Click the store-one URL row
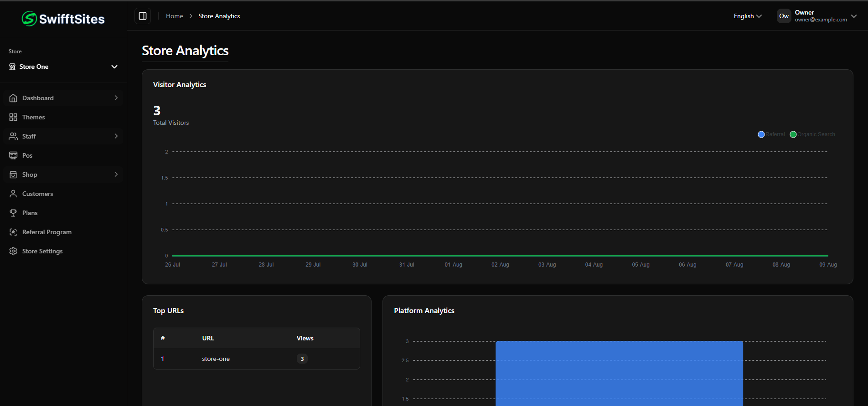The image size is (868, 406). [216, 359]
